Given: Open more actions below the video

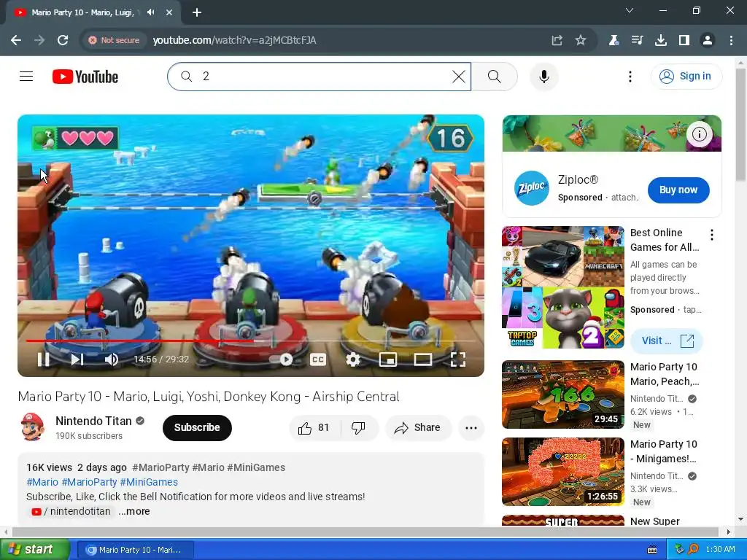Looking at the screenshot, I should coord(471,427).
